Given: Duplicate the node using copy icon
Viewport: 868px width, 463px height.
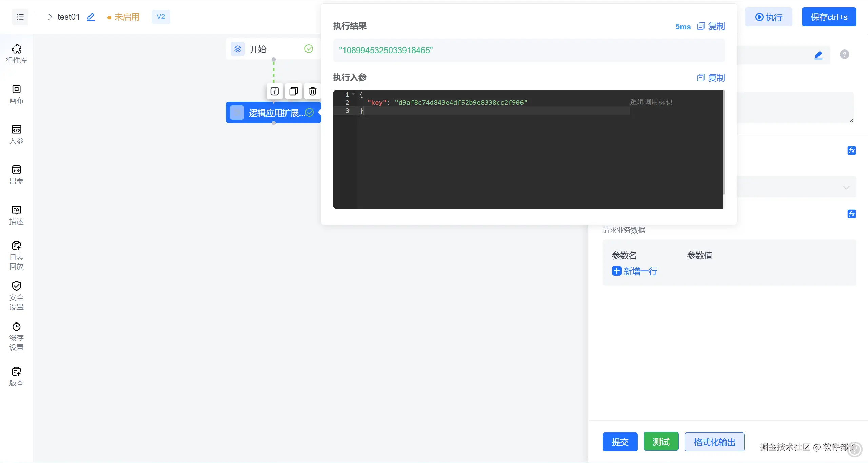Looking at the screenshot, I should pyautogui.click(x=293, y=91).
